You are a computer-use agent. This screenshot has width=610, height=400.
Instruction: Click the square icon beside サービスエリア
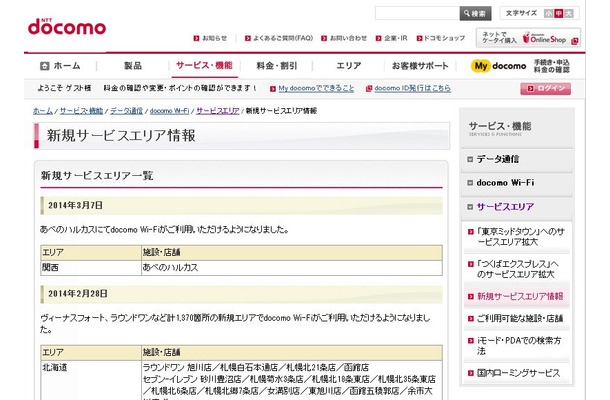[x=470, y=207]
